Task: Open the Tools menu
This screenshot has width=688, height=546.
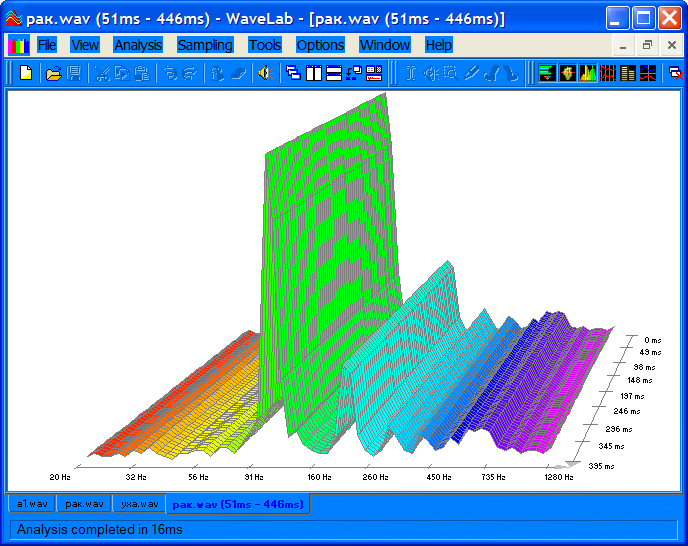Action: tap(265, 45)
